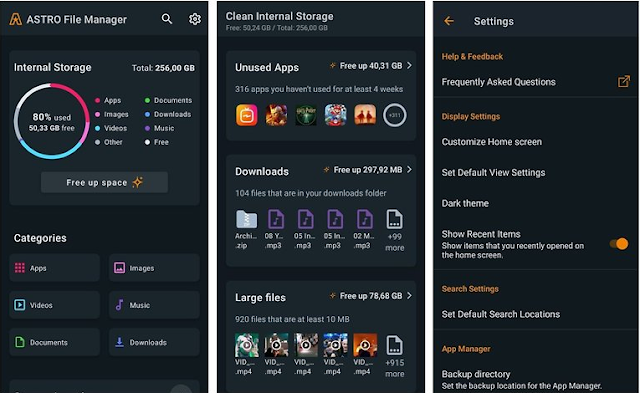640x393 pixels.
Task: Click the Apps legend color dot
Action: [97, 100]
